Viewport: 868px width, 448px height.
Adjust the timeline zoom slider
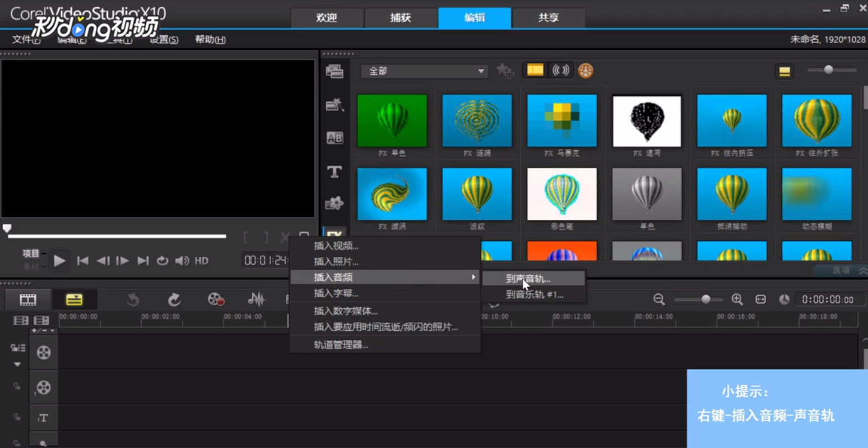[706, 299]
